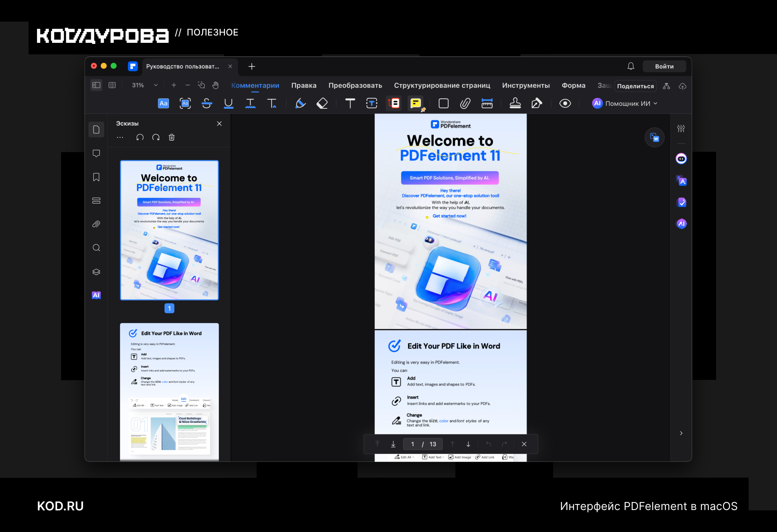Select the area highlight tool

[x=185, y=104]
